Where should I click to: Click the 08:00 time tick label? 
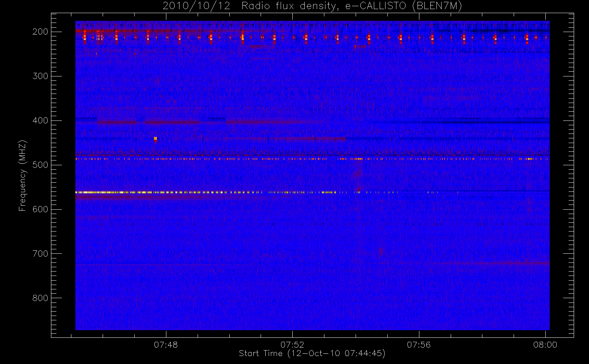click(545, 345)
